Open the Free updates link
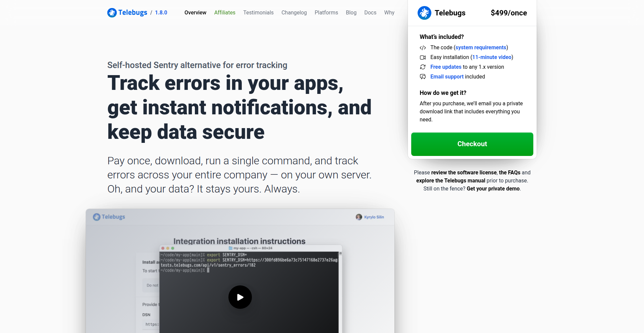The image size is (644, 333). (x=445, y=67)
